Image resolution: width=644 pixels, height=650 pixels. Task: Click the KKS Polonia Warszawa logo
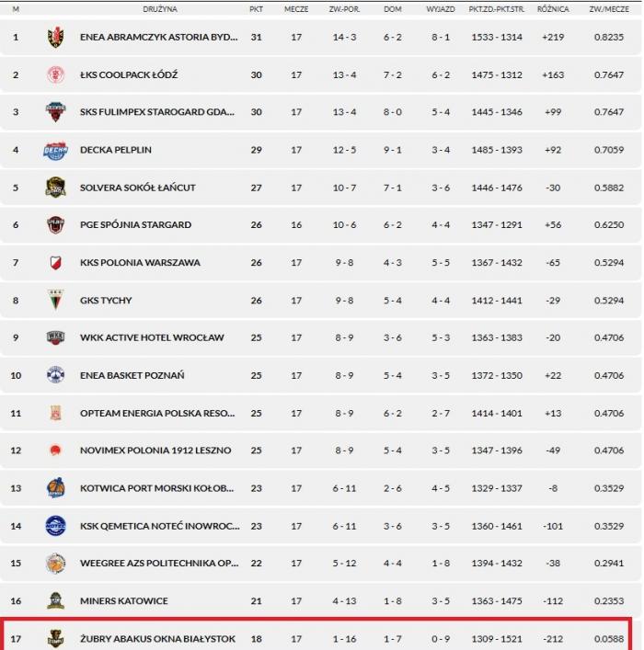tap(56, 263)
